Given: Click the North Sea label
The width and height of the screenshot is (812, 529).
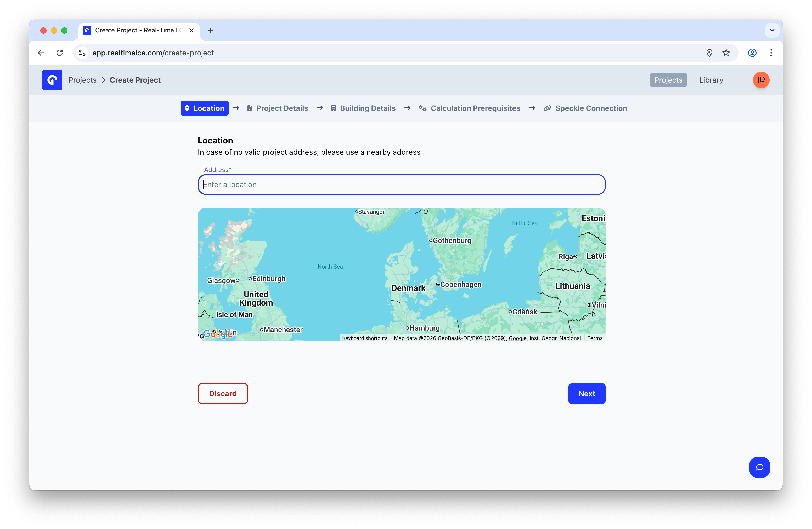Looking at the screenshot, I should (x=330, y=267).
